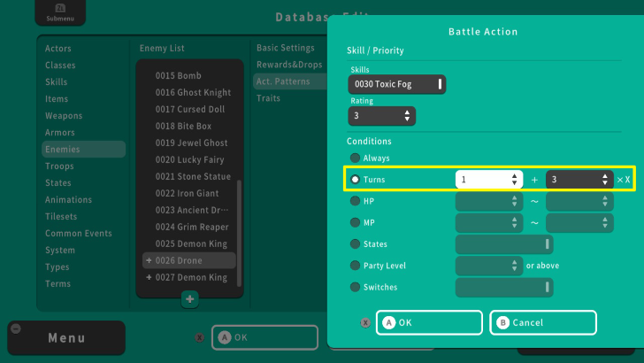Select the MP condition radio

click(355, 222)
